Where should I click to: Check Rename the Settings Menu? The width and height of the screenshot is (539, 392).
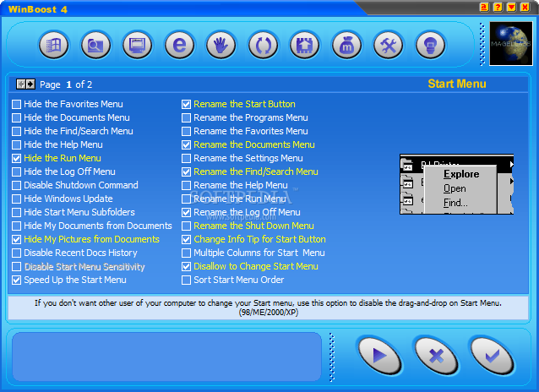click(186, 158)
